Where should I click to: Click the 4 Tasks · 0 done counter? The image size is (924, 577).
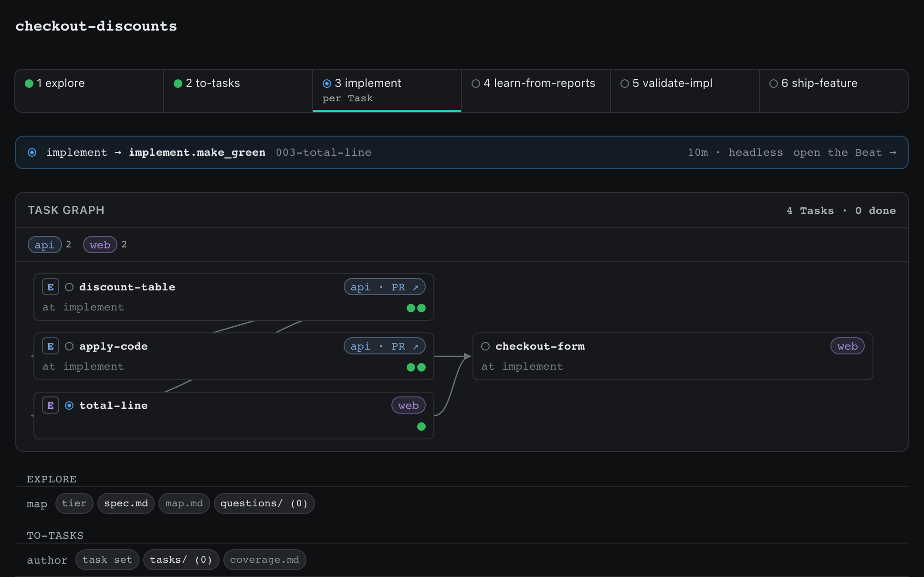click(841, 211)
